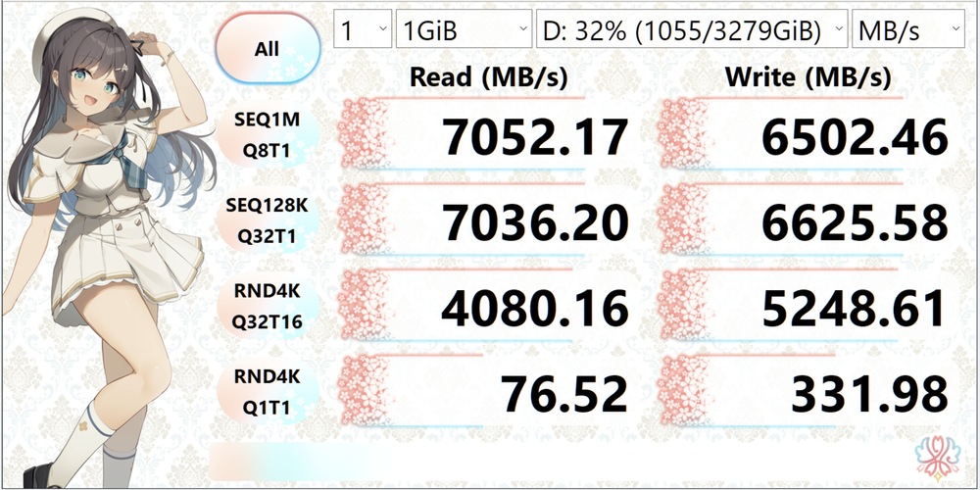Viewport: 980px width, 490px height.
Task: Click the 7036.20 read result value
Action: pyautogui.click(x=534, y=223)
